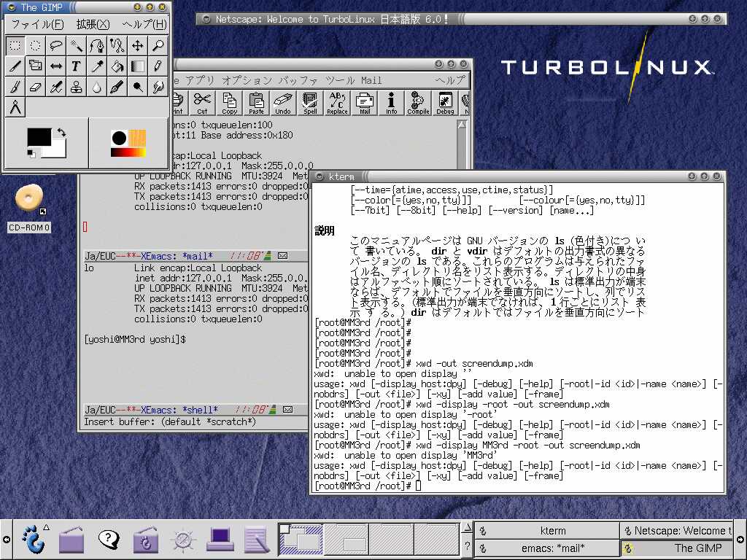Click the Cut toolbar button in XEmacs

(x=203, y=103)
